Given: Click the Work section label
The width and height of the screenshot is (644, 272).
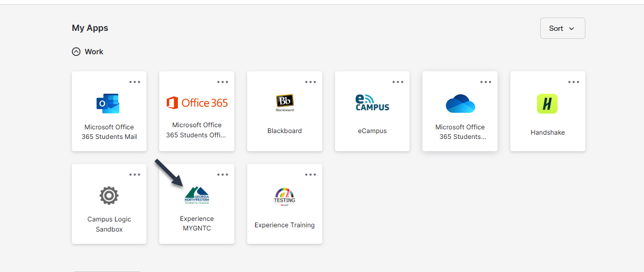Looking at the screenshot, I should pos(94,52).
